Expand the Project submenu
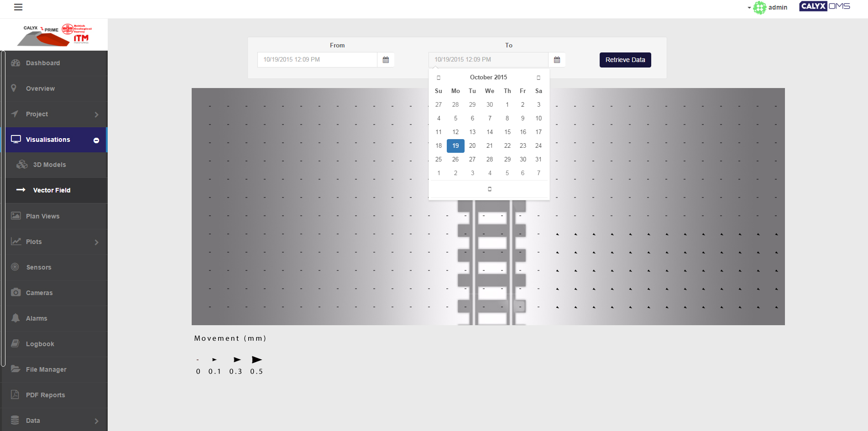 click(x=96, y=114)
